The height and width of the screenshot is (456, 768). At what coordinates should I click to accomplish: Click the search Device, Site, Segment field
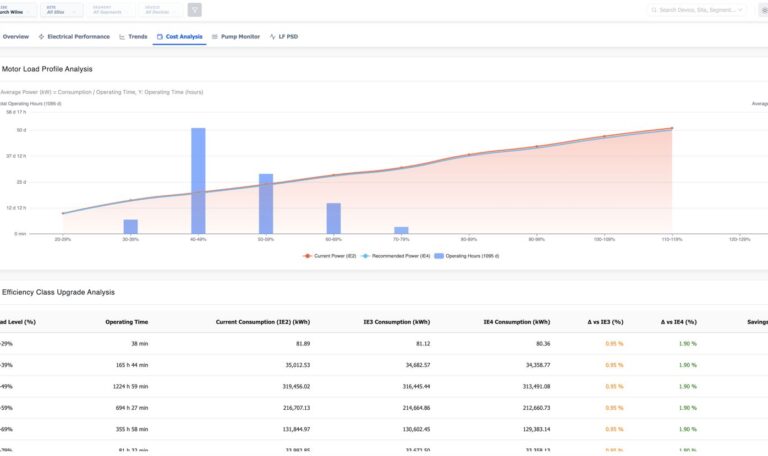(697, 10)
